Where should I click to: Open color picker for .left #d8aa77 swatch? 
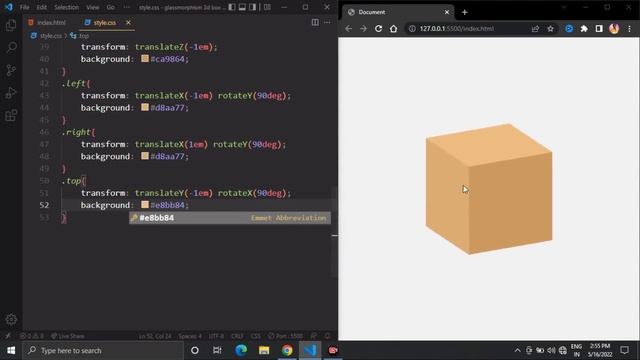(x=145, y=107)
